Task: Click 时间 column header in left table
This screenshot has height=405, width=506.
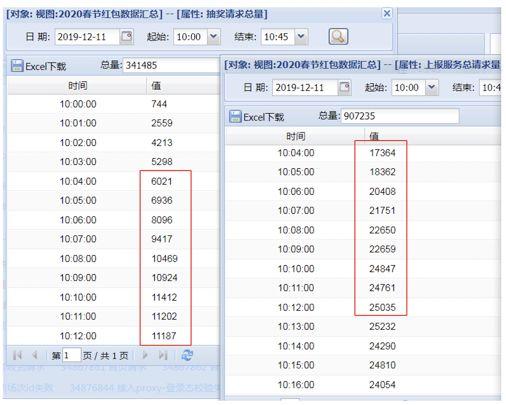Action: (78, 86)
